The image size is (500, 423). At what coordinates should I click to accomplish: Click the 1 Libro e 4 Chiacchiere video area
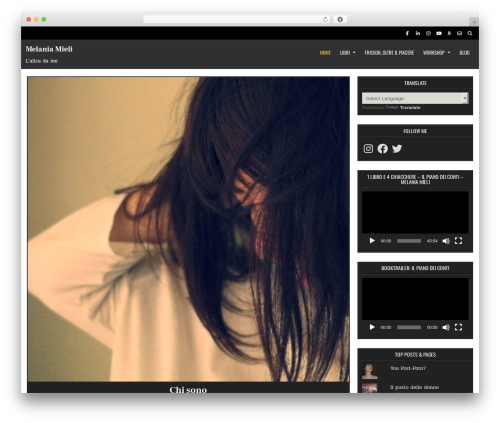point(415,212)
